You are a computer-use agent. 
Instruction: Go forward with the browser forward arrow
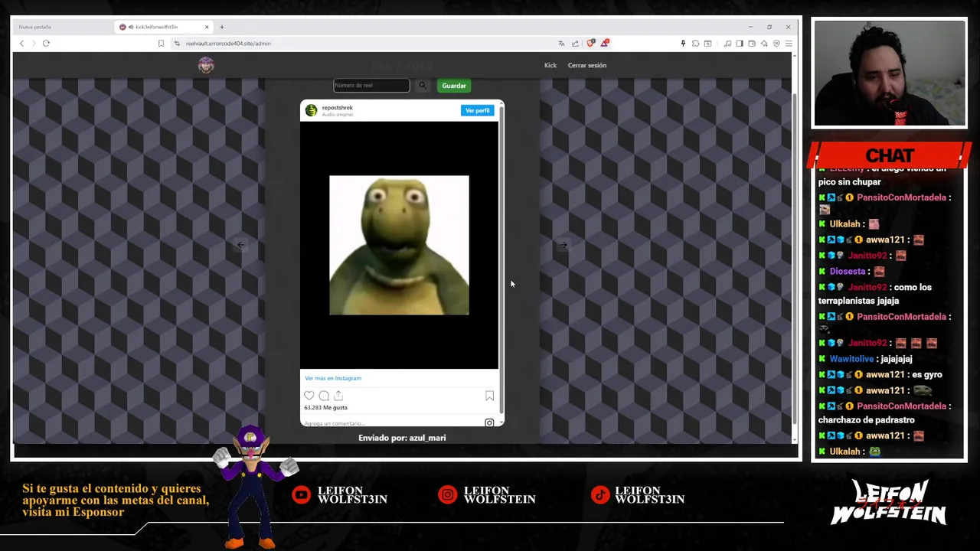pyautogui.click(x=33, y=44)
